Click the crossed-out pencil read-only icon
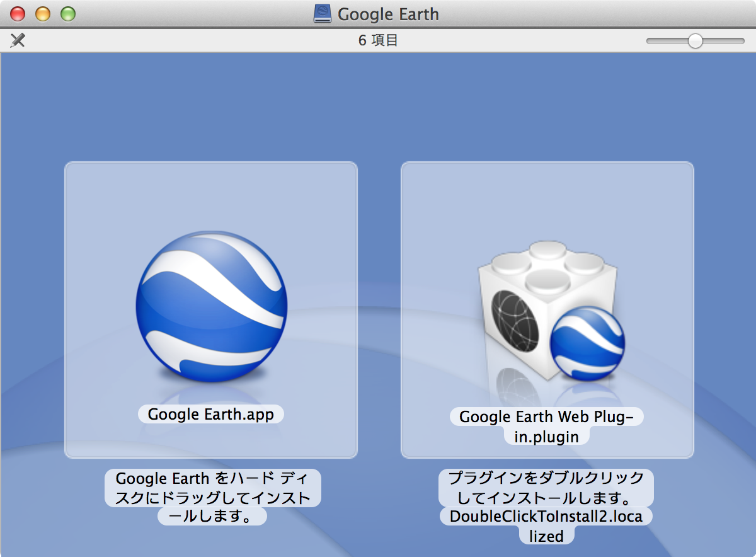Viewport: 756px width, 557px height. point(18,40)
